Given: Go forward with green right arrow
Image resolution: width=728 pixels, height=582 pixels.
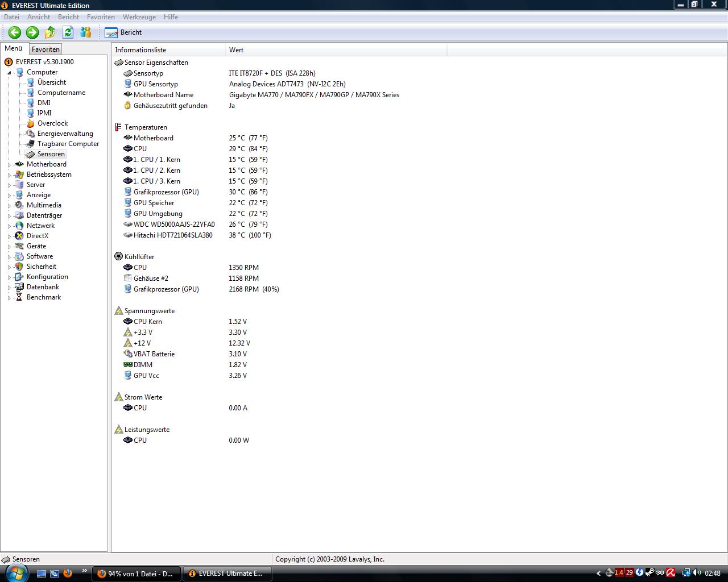Looking at the screenshot, I should (x=32, y=32).
